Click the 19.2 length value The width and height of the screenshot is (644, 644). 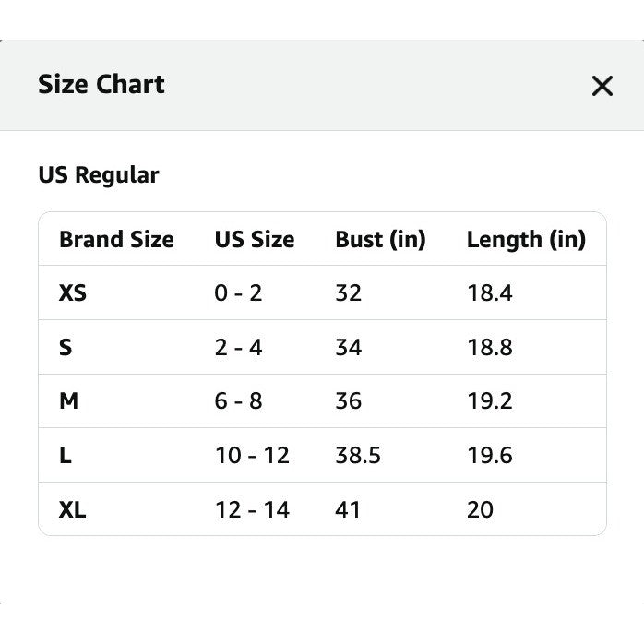pyautogui.click(x=490, y=400)
